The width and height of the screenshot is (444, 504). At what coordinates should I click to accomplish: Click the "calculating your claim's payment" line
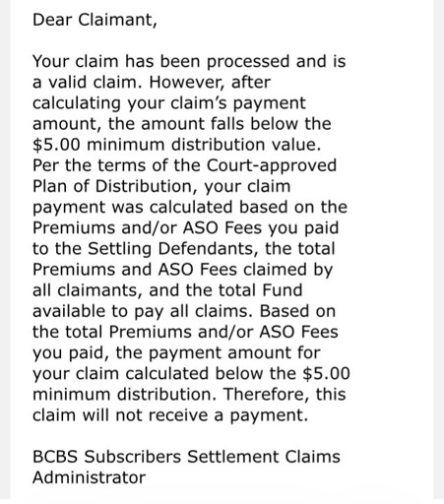(x=169, y=103)
